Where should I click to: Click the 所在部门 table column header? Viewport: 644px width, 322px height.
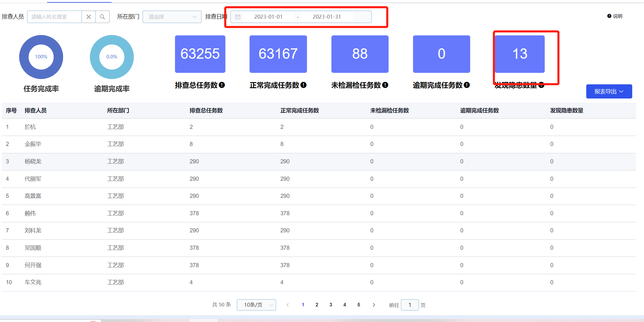(x=118, y=111)
